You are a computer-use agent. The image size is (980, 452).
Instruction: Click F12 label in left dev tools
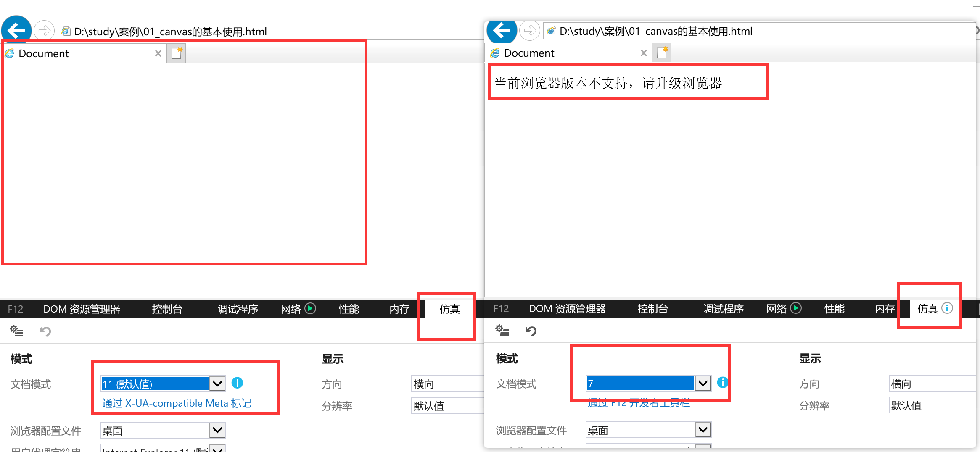tap(16, 309)
